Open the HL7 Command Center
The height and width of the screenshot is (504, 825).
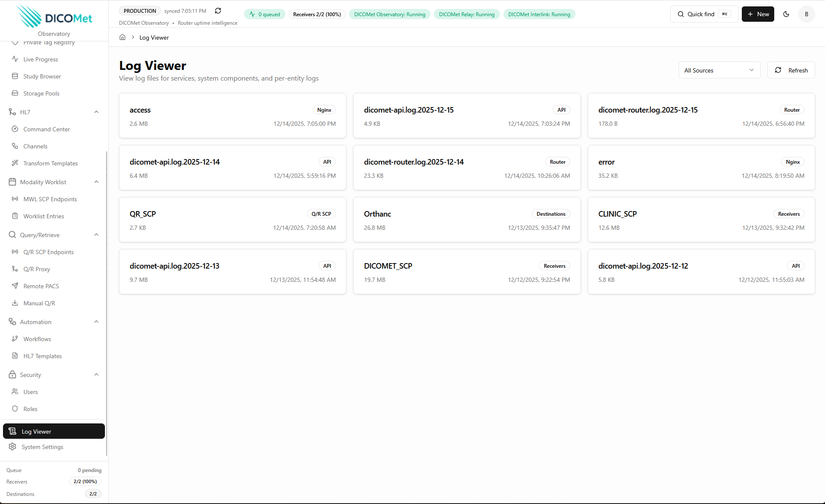pos(46,129)
